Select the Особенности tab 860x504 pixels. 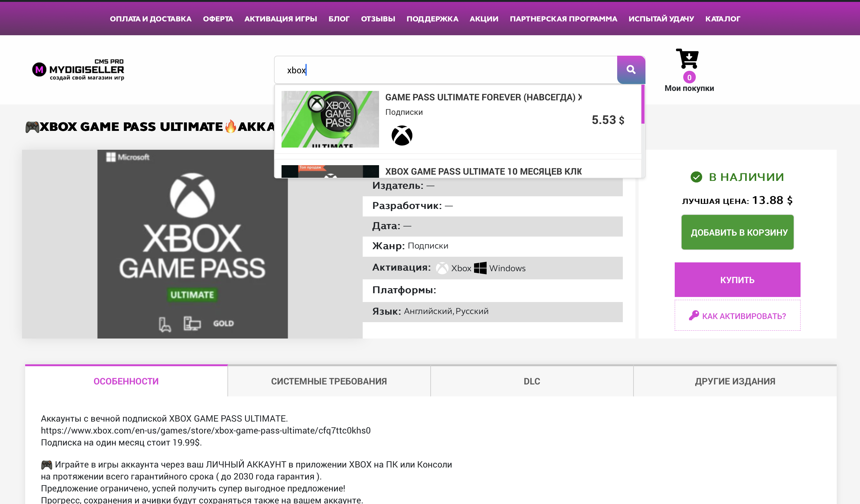[x=126, y=381]
